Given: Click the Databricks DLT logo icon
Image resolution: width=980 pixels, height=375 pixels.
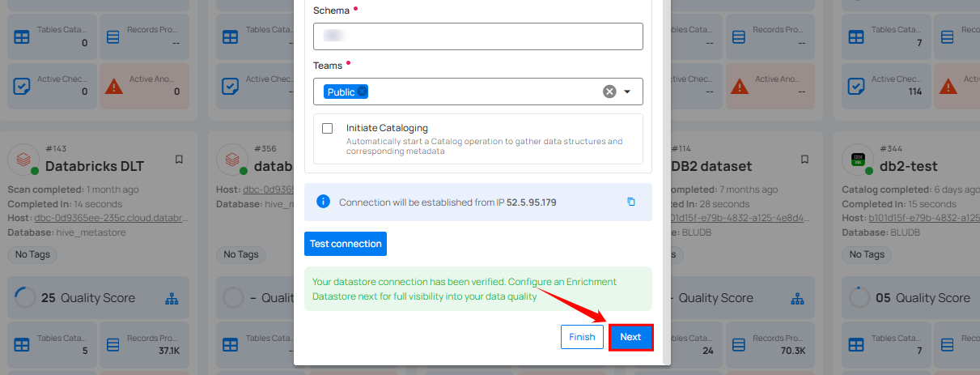Looking at the screenshot, I should [x=23, y=159].
